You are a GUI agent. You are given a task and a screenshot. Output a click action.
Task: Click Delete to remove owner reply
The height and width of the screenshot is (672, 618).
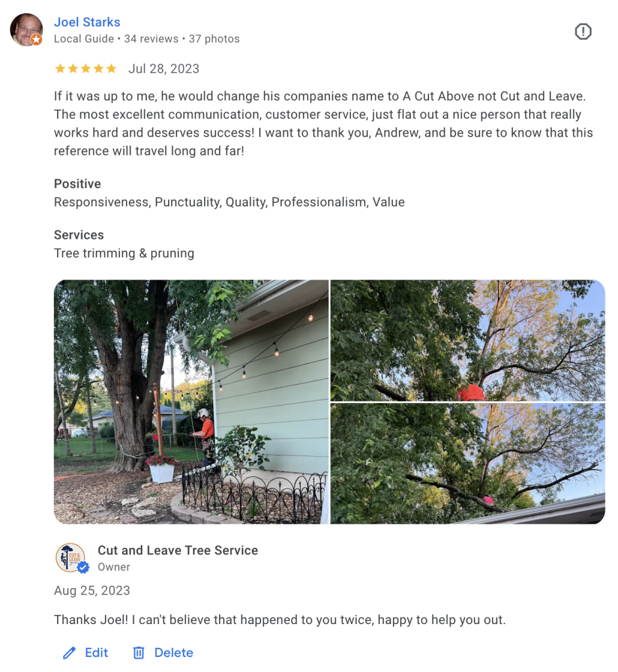click(x=174, y=653)
